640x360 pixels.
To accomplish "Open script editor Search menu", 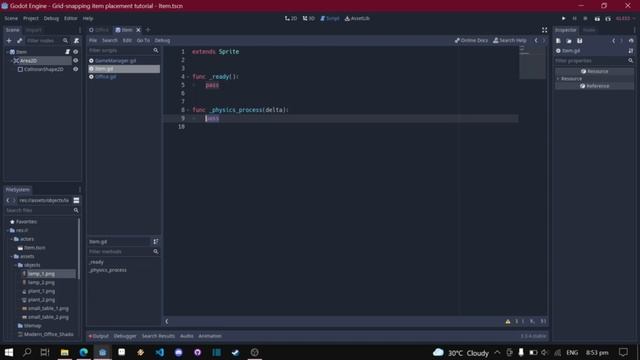I will (x=110, y=40).
